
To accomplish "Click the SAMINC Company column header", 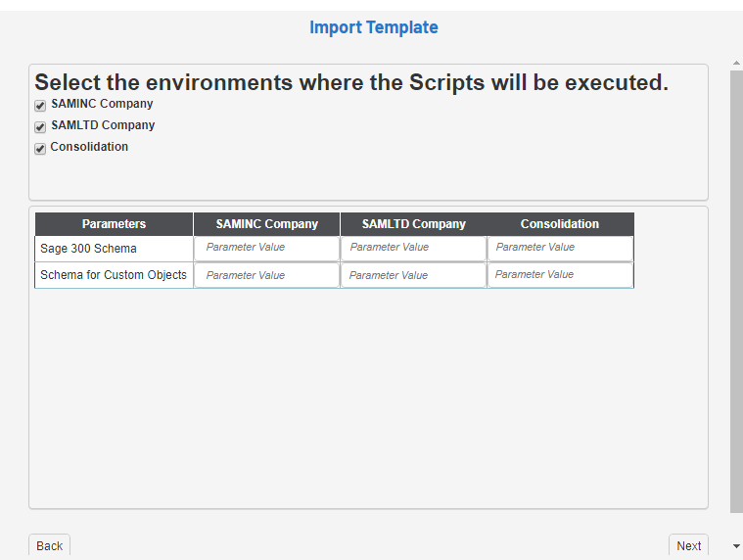I will tap(266, 224).
